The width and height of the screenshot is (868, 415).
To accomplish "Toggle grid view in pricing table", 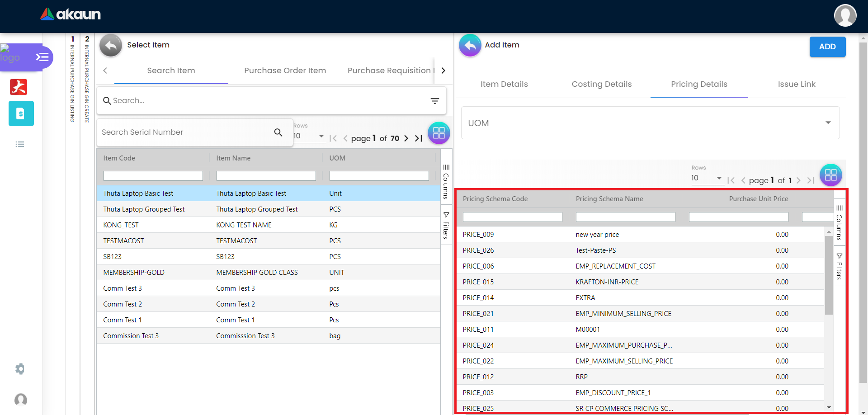I will pos(830,175).
